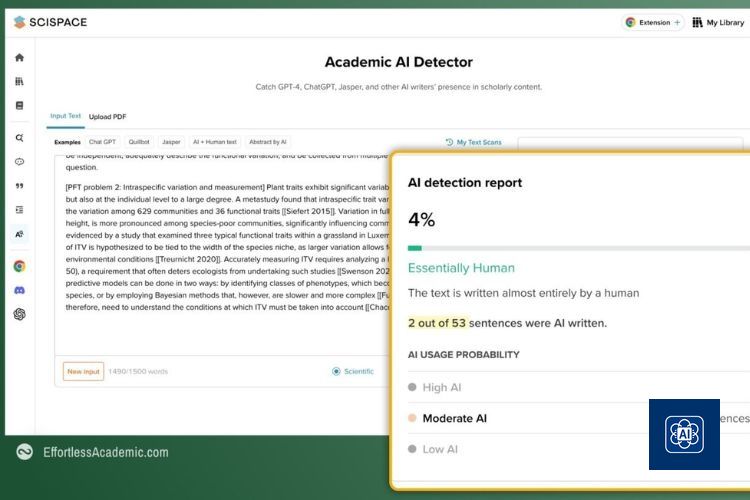Viewport: 750px width, 500px height.
Task: Click the SciSpace logo
Action: [x=50, y=22]
